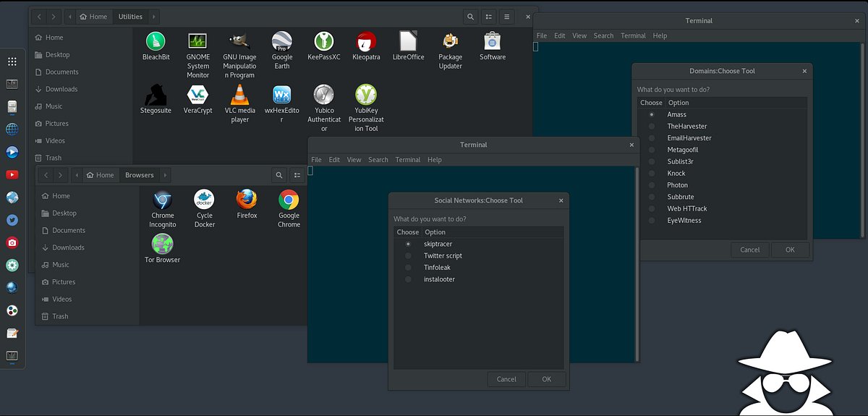Launch Firefox from Browsers folder
Viewport: 868px width, 416px height.
[x=247, y=200]
